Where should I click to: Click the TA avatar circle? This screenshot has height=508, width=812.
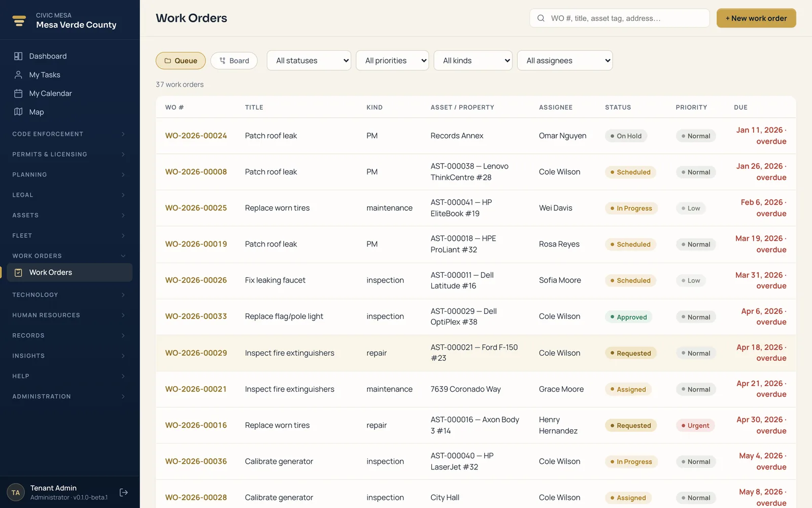16,492
